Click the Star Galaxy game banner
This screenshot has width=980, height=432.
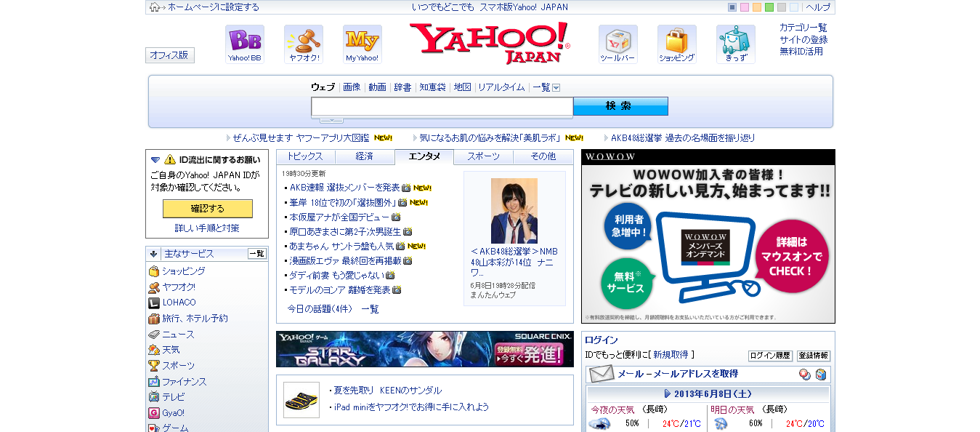click(x=425, y=349)
